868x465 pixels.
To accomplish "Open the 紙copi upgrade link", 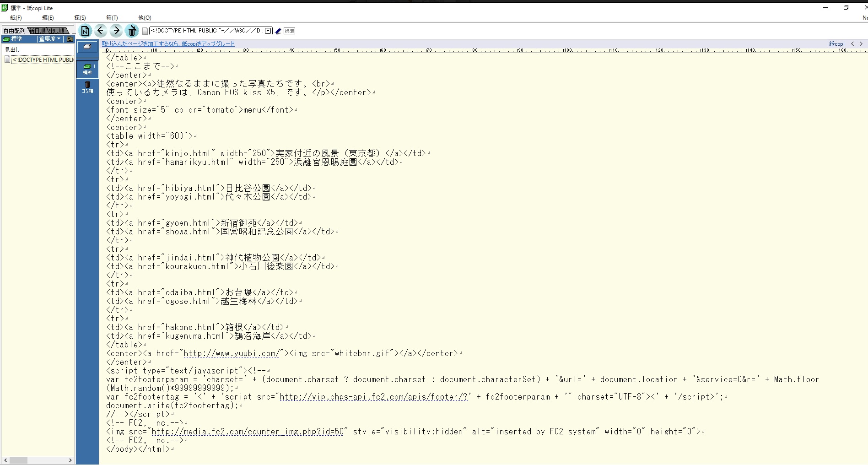I will click(168, 44).
